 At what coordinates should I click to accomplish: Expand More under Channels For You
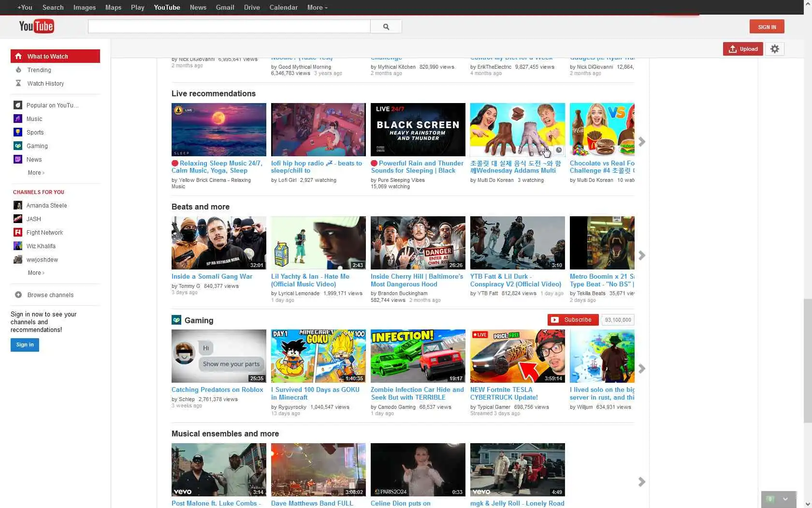(36, 273)
